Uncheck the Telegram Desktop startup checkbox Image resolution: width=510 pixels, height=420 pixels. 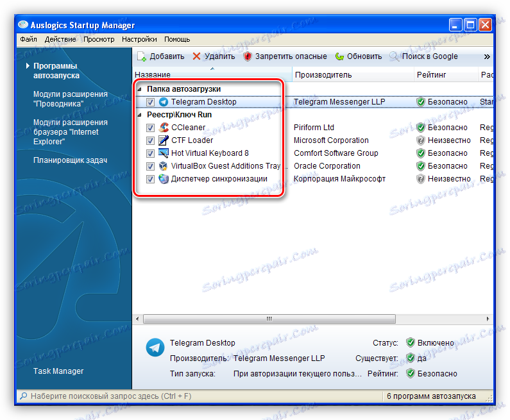[150, 102]
